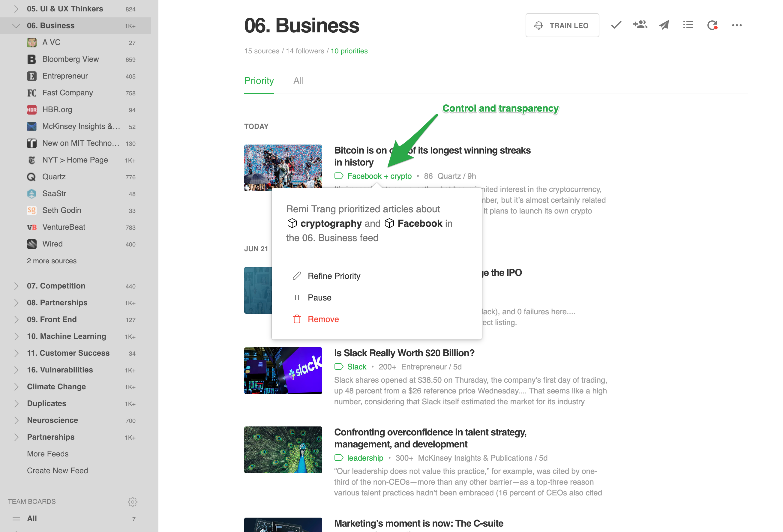Open NYT Home Page source icon

tap(32, 160)
